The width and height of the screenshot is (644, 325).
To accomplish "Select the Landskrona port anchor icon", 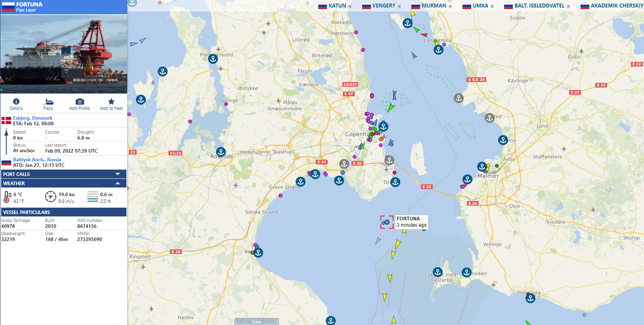I will (438, 50).
